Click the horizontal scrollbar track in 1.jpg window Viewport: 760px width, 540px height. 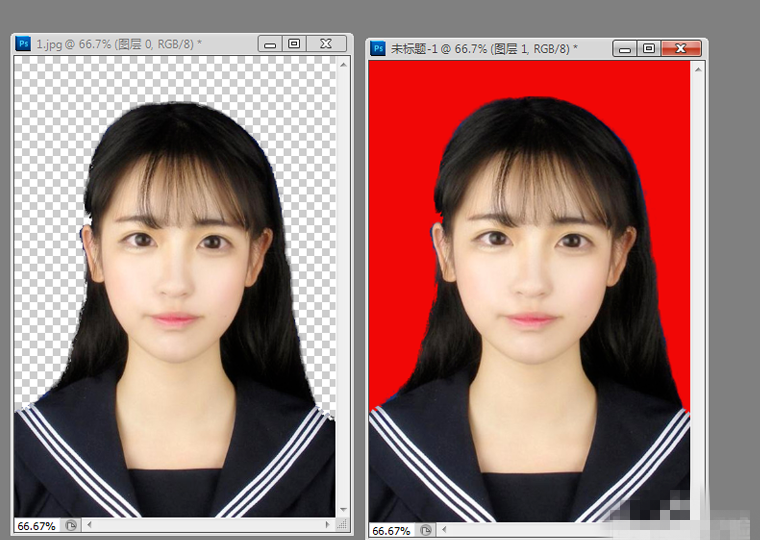click(x=210, y=525)
